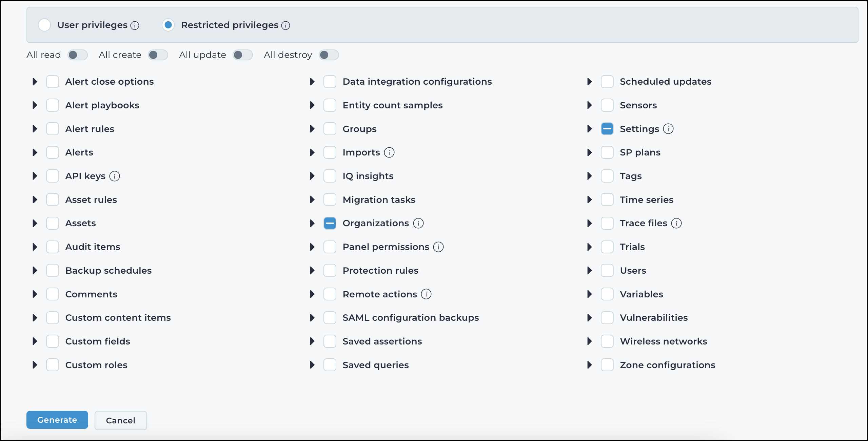Click info icon beside Settings
Viewport: 868px width, 441px height.
pos(668,129)
